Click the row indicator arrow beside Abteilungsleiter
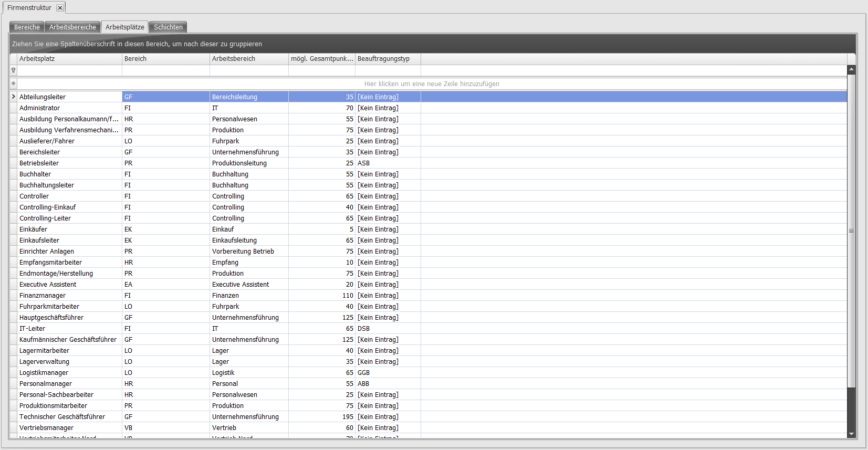Viewport: 868px width, 450px height. coord(14,97)
